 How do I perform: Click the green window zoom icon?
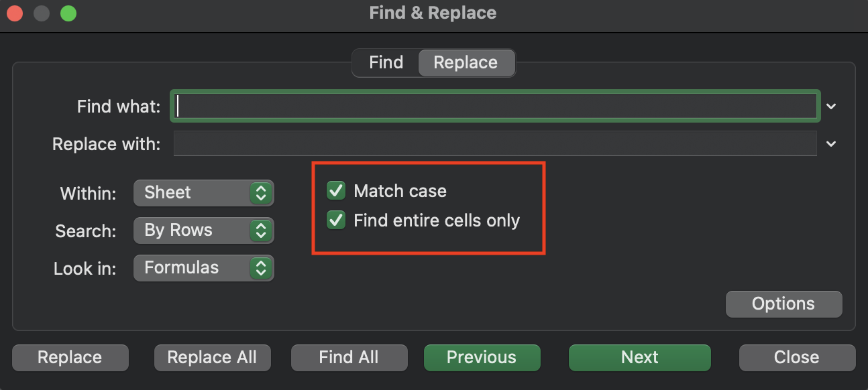(x=68, y=13)
